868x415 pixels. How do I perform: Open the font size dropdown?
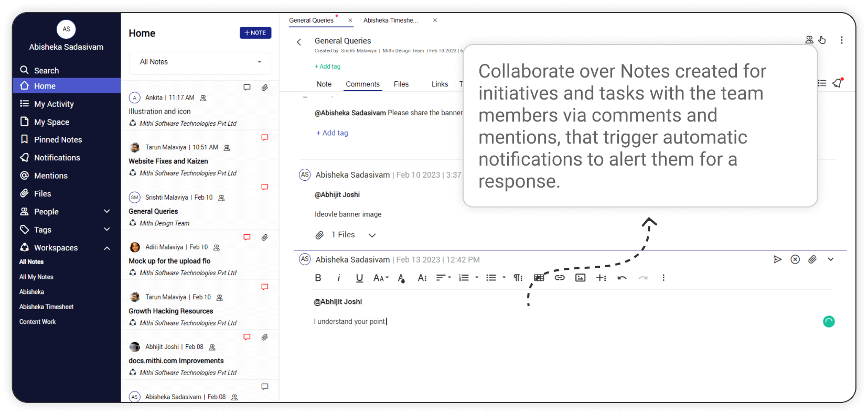click(x=381, y=278)
